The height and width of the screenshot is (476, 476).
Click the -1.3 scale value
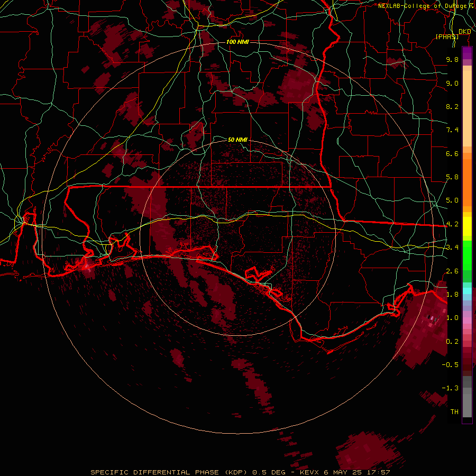click(x=450, y=388)
